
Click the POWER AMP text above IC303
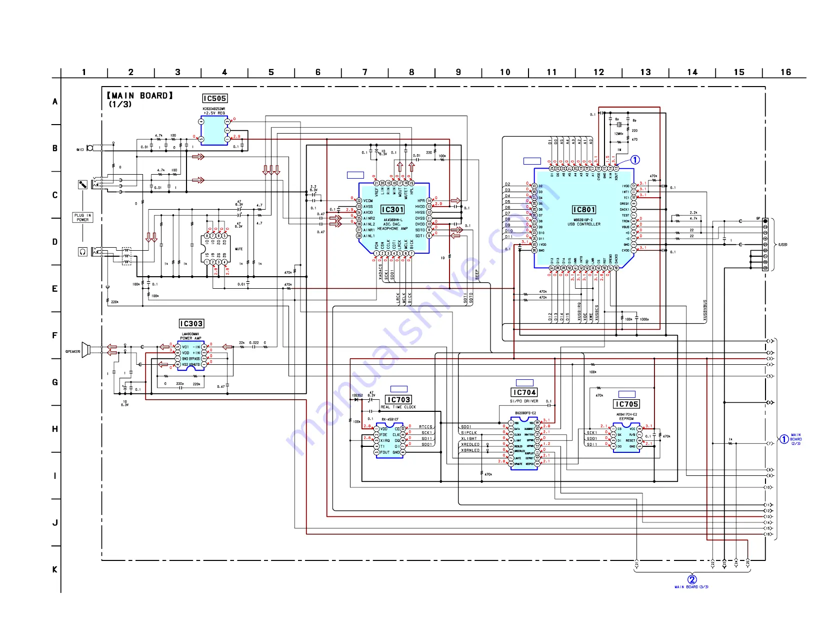click(190, 338)
